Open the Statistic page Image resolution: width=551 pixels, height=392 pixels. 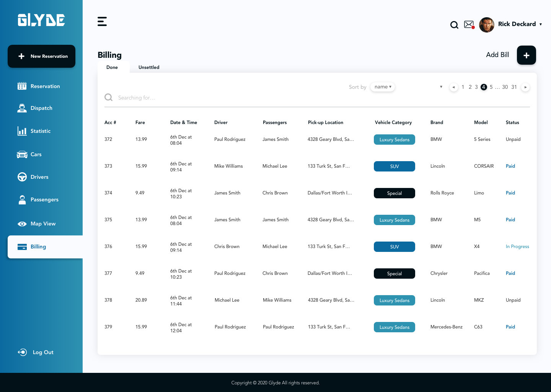pos(34,131)
